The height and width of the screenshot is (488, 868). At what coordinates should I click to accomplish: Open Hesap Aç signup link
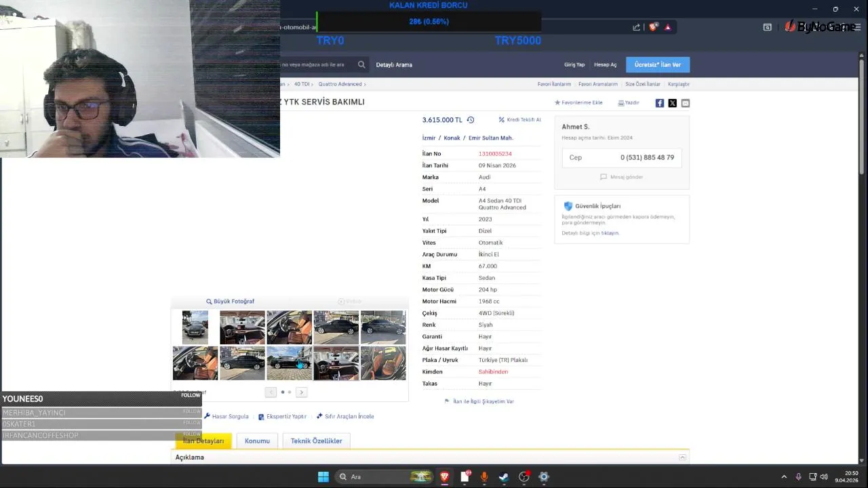click(606, 64)
